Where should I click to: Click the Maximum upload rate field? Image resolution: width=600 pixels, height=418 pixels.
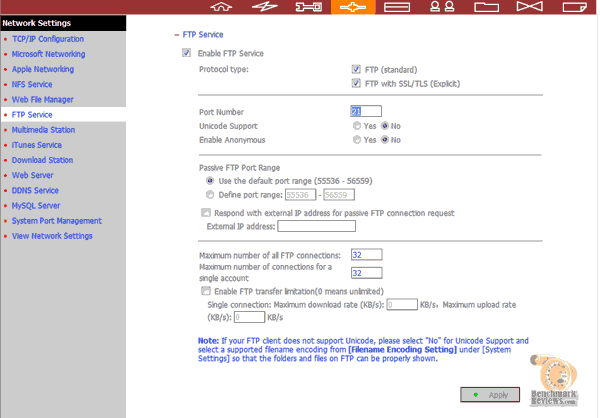(249, 317)
